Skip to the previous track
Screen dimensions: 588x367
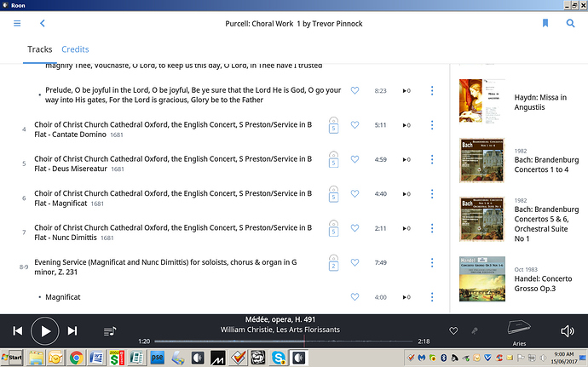point(18,331)
